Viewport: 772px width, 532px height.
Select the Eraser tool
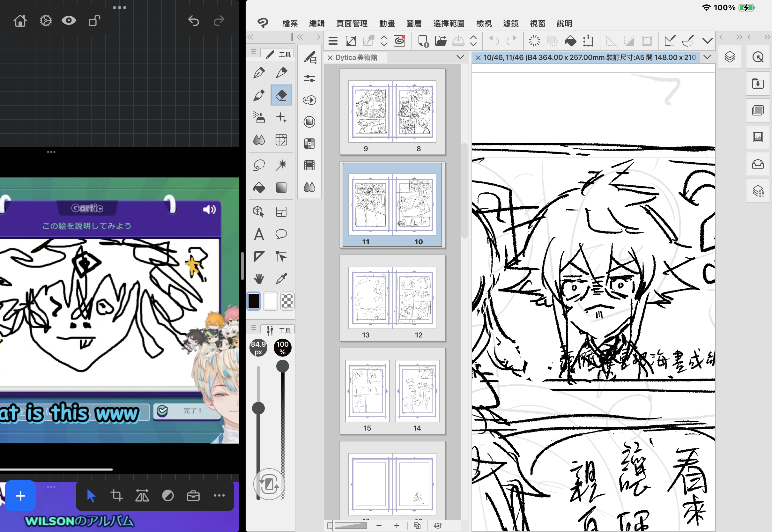coord(281,95)
